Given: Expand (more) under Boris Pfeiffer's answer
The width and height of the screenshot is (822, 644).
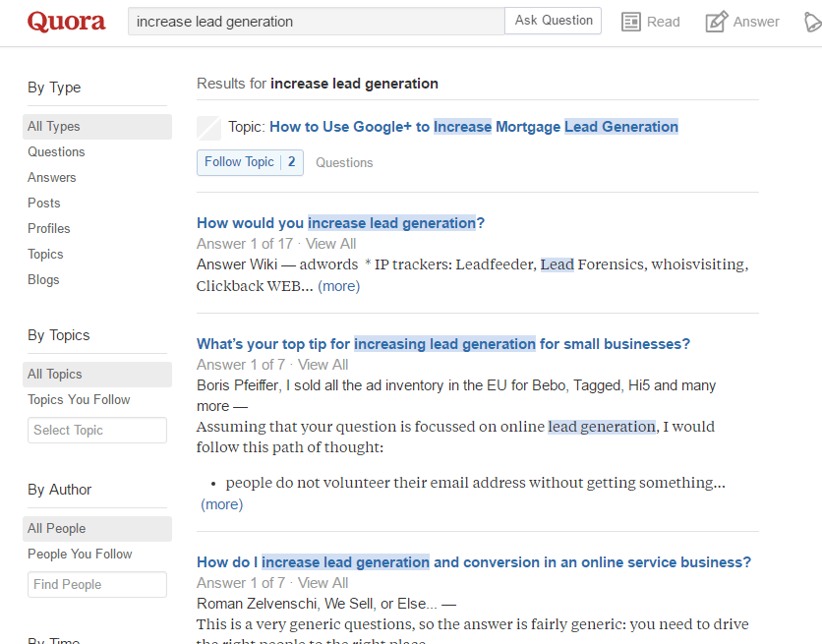Looking at the screenshot, I should 222,504.
